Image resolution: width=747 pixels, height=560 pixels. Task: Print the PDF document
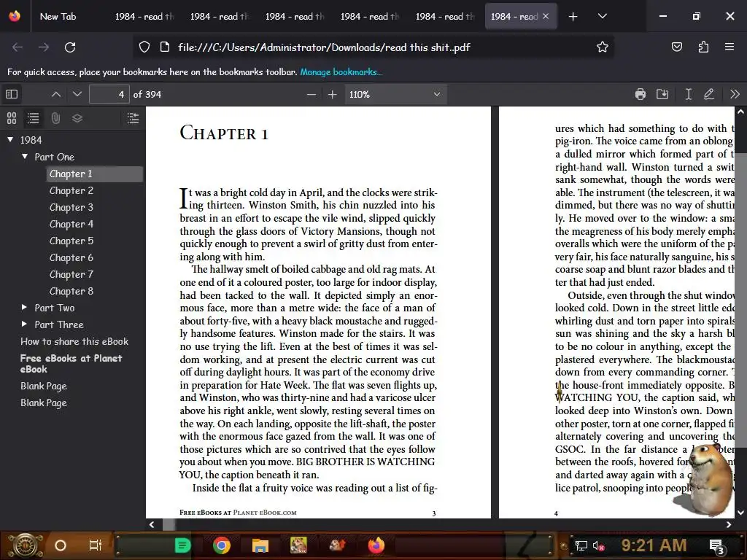pyautogui.click(x=640, y=94)
